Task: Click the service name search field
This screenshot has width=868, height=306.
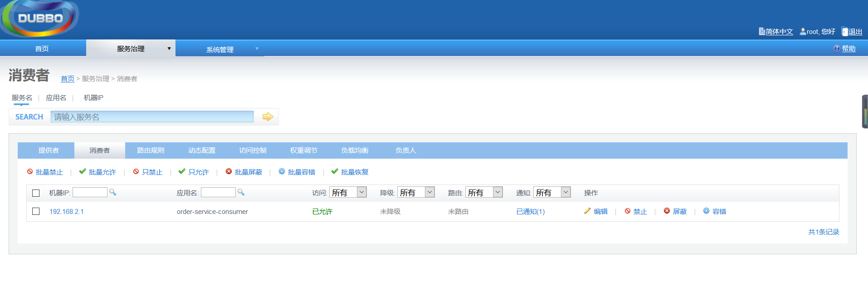Action: pos(152,117)
